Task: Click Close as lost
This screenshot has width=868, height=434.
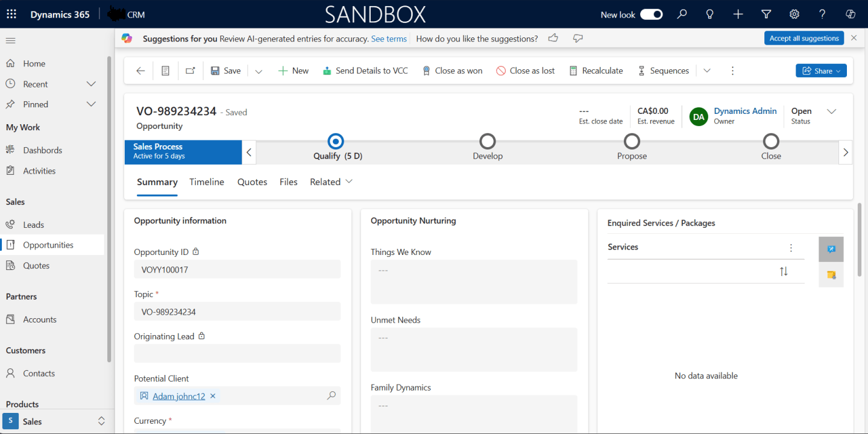Action: 525,71
